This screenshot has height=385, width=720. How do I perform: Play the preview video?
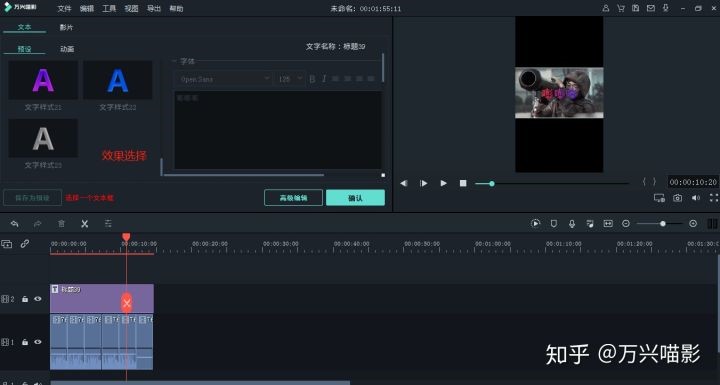[444, 183]
